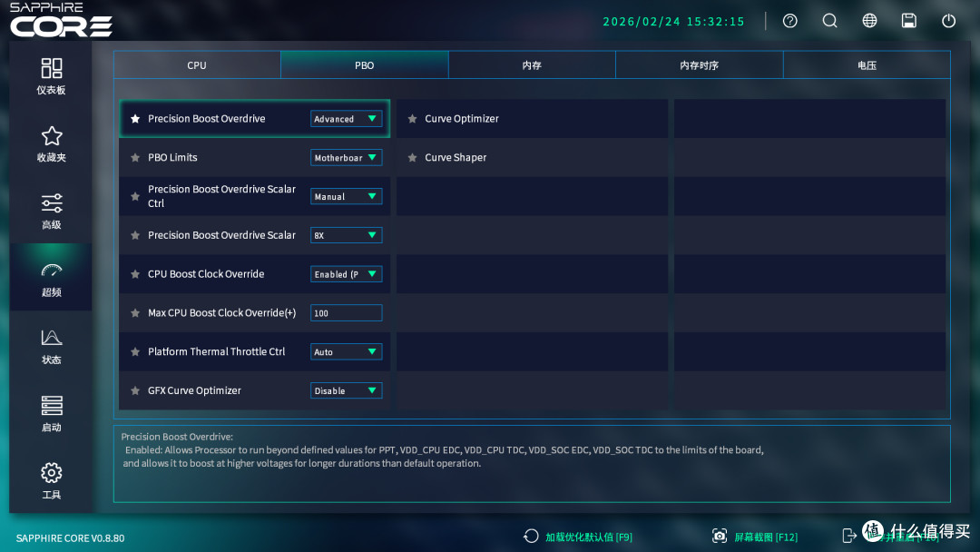Toggle favorite star for Precision Boost Overdrive Scalar Ctrl

(135, 196)
